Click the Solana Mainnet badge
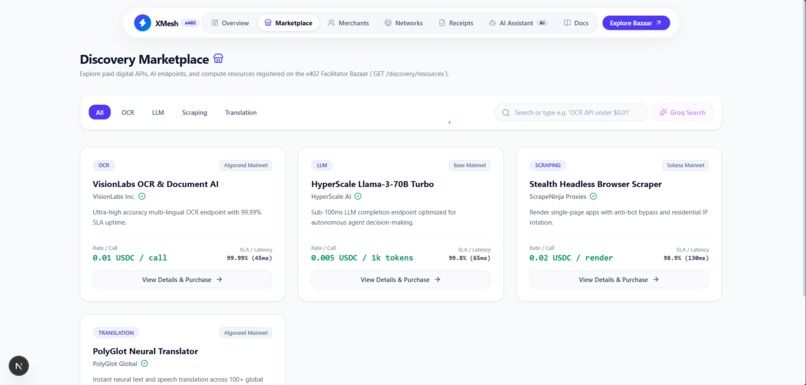This screenshot has width=806, height=385. click(685, 165)
